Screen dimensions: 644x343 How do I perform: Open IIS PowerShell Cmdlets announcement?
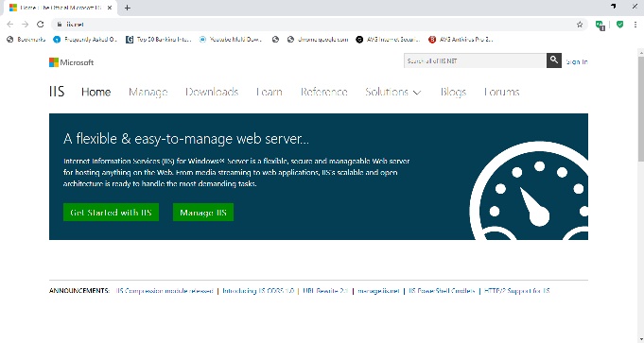tap(442, 291)
